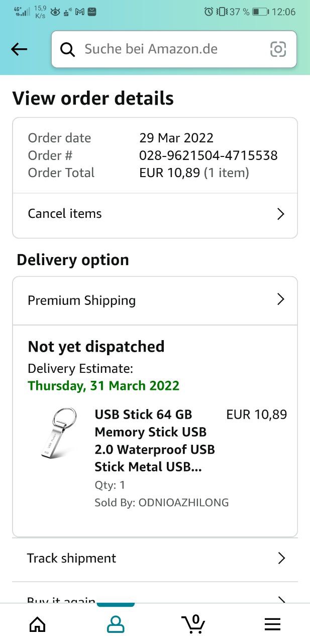Tap the search magnifier icon
310x644 pixels.
coord(67,49)
